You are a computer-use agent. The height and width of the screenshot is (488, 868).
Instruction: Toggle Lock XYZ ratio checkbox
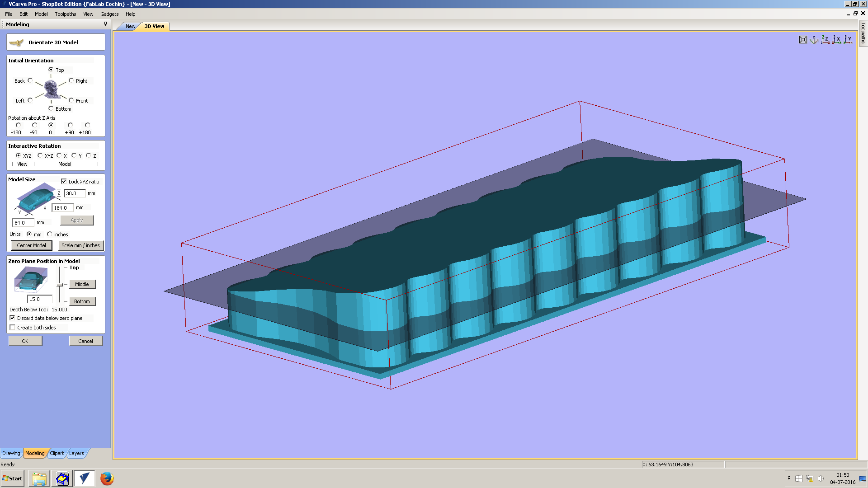point(64,181)
